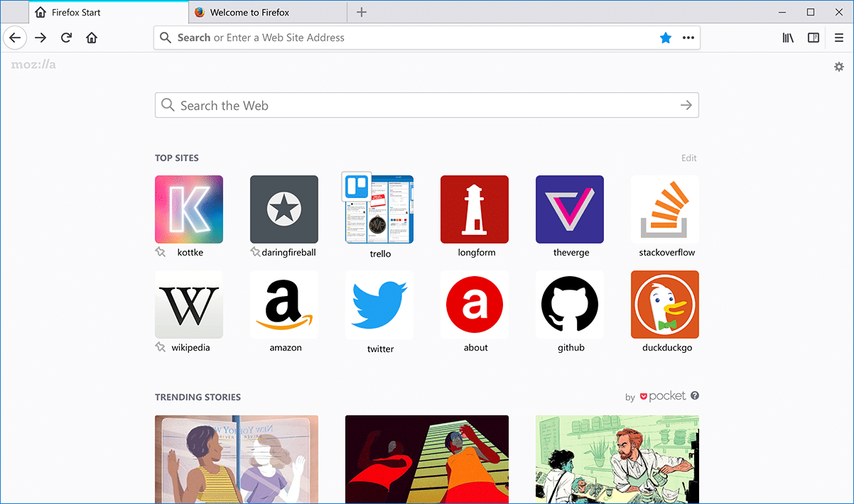This screenshot has width=854, height=504.
Task: Maximize the Firefox window
Action: [x=811, y=12]
